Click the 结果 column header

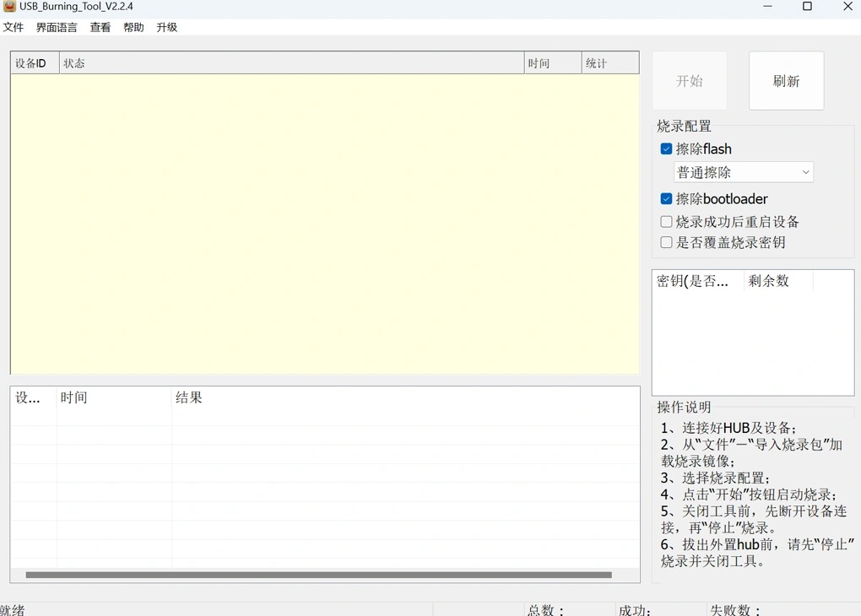405,397
